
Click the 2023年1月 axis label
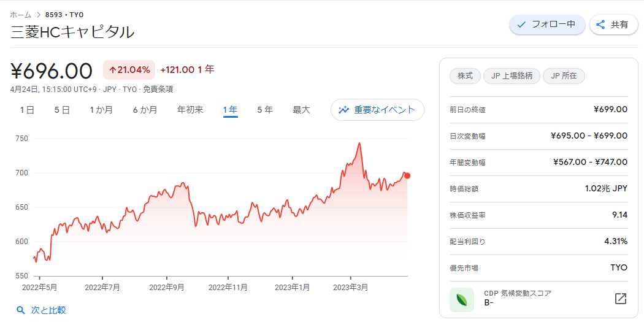coord(292,288)
